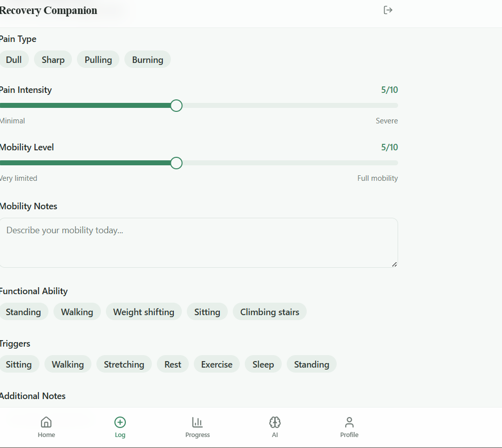Open the Profile person icon
This screenshot has width=502, height=448.
click(x=349, y=422)
